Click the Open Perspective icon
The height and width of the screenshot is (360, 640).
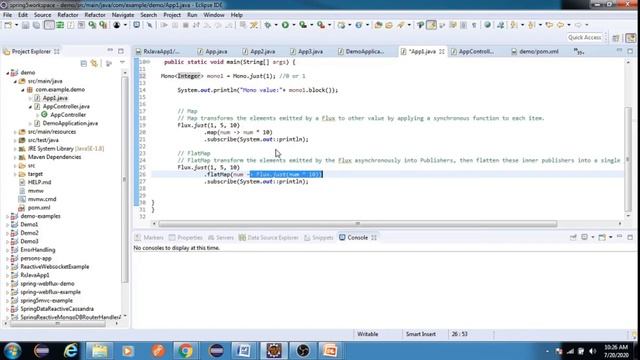tap(616, 38)
